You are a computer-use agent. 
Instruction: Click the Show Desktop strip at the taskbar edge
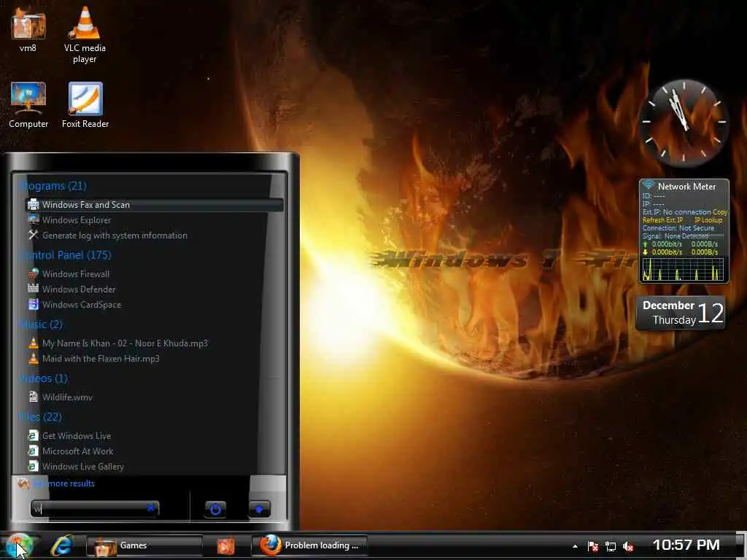[742, 545]
